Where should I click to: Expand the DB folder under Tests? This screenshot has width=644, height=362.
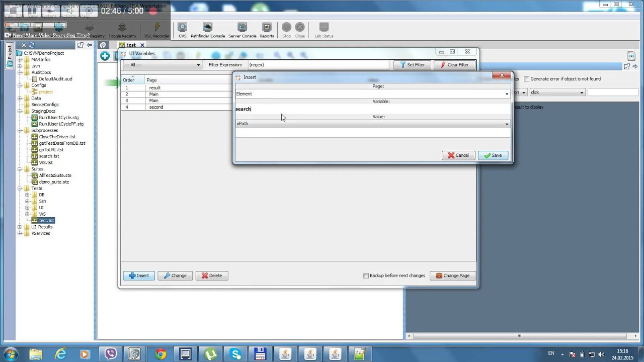coord(28,195)
